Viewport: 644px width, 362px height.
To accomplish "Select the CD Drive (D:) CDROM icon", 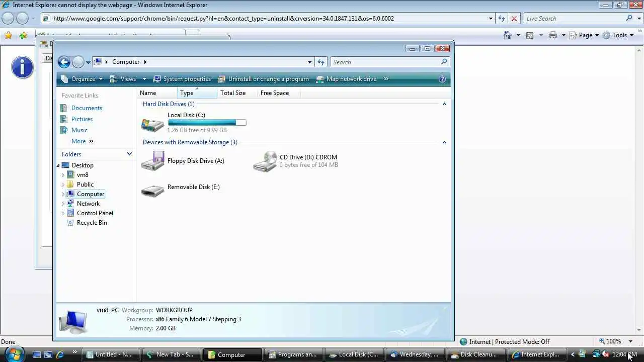I will pos(265,161).
